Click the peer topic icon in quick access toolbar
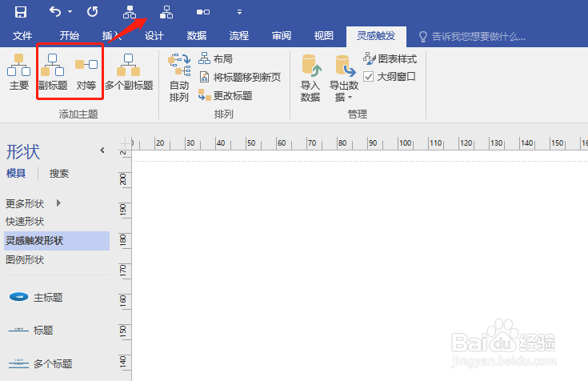588x381 pixels. pyautogui.click(x=203, y=12)
